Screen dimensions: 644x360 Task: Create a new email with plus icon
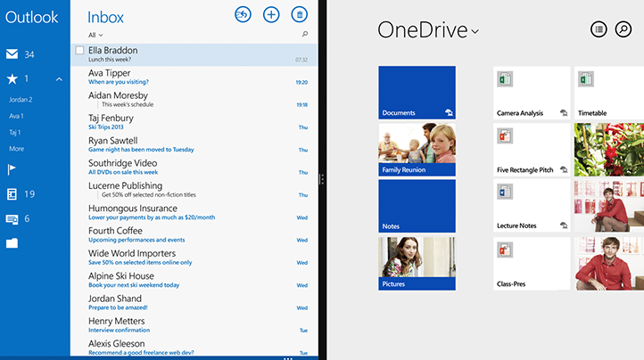271,14
